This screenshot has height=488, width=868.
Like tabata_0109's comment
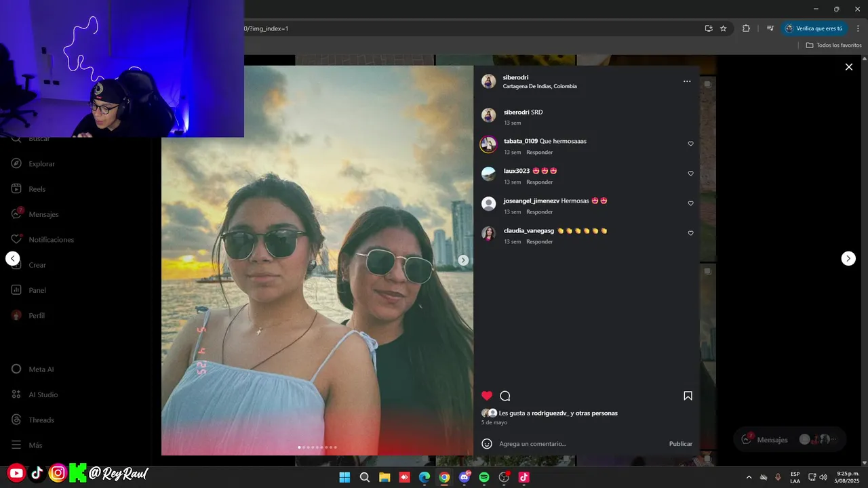point(691,144)
